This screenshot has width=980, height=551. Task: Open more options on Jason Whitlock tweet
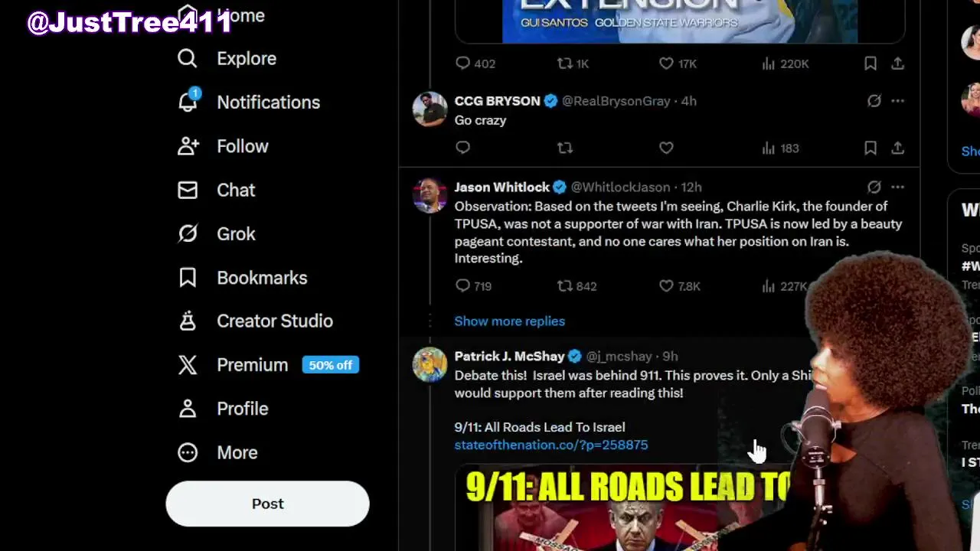point(897,187)
